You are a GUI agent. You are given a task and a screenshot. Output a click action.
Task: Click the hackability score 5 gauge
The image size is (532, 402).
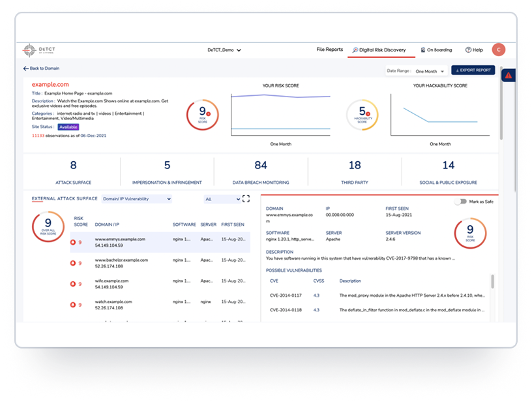(362, 115)
